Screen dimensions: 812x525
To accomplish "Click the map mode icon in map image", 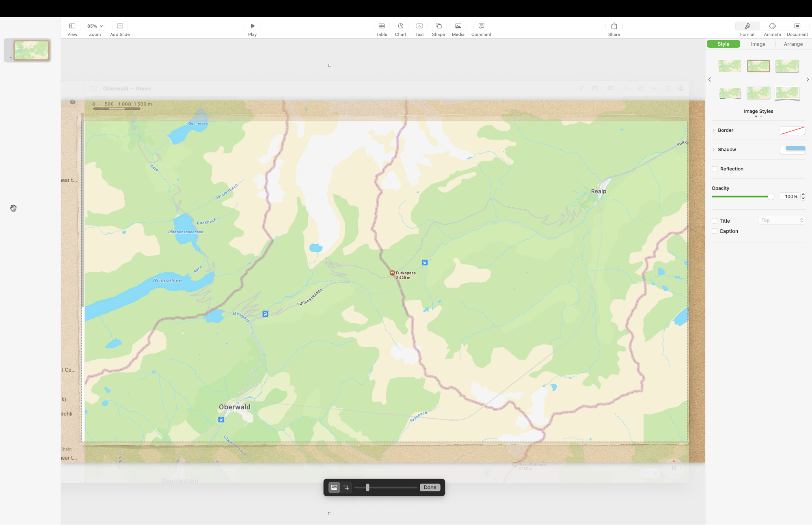I will pyautogui.click(x=595, y=88).
